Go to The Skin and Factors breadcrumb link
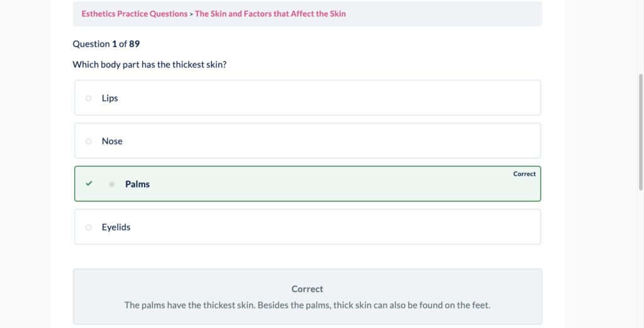 [x=270, y=14]
